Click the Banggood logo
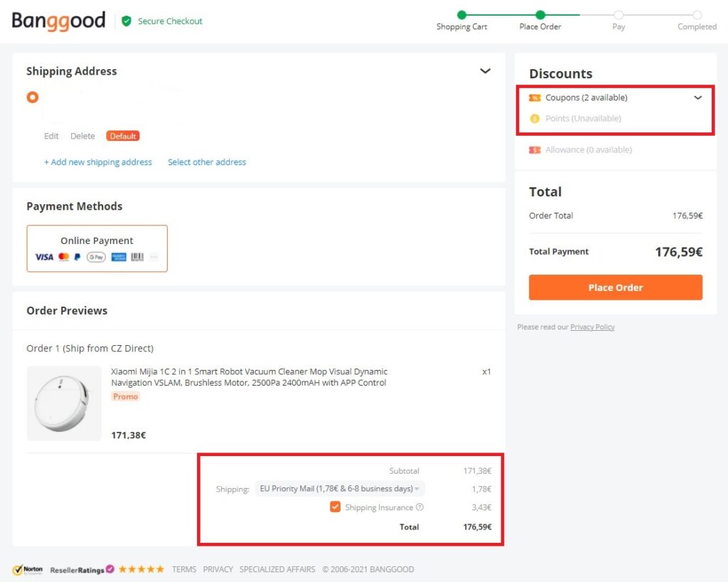Screen dimensions: 728x582 click(58, 21)
